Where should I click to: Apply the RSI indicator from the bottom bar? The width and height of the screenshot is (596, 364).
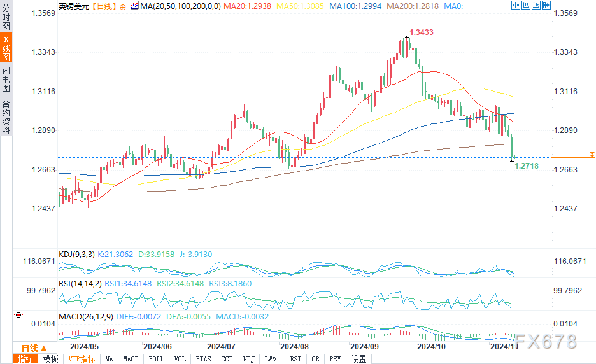[295, 359]
